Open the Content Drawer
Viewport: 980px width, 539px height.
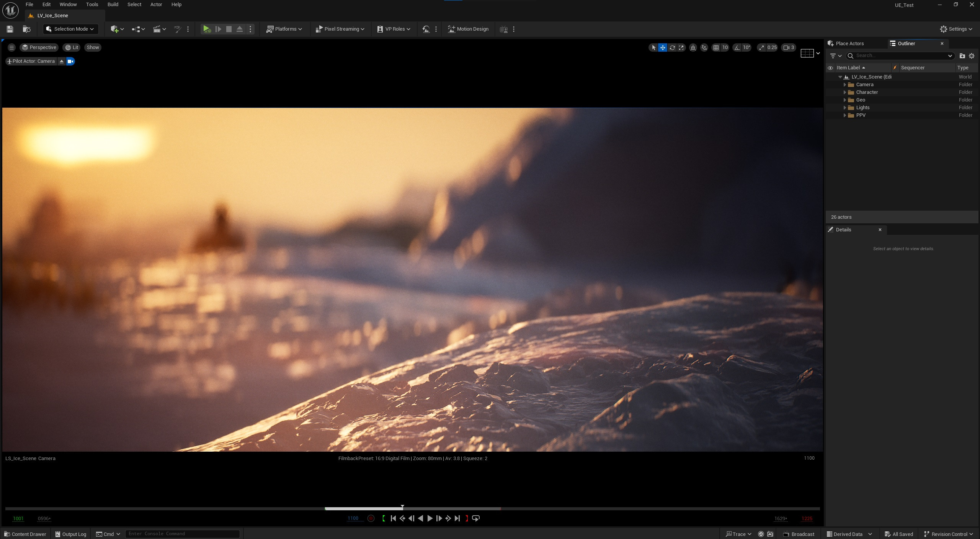(25, 534)
